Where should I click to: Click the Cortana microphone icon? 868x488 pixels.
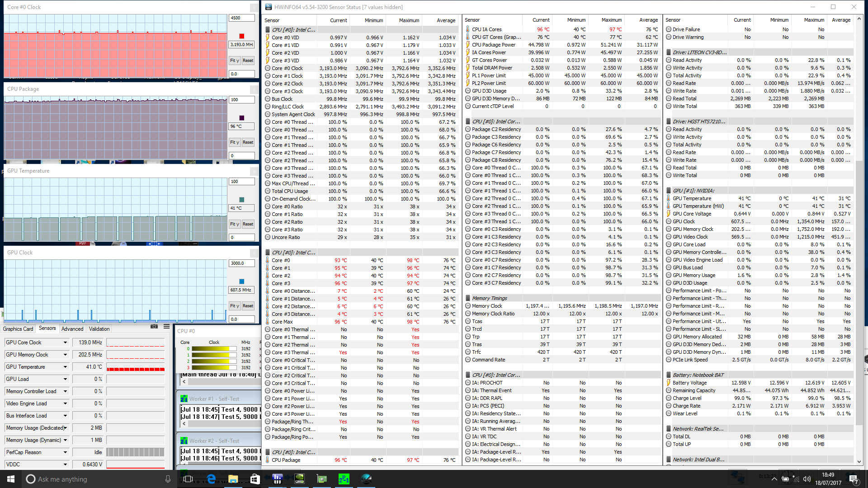coord(168,479)
